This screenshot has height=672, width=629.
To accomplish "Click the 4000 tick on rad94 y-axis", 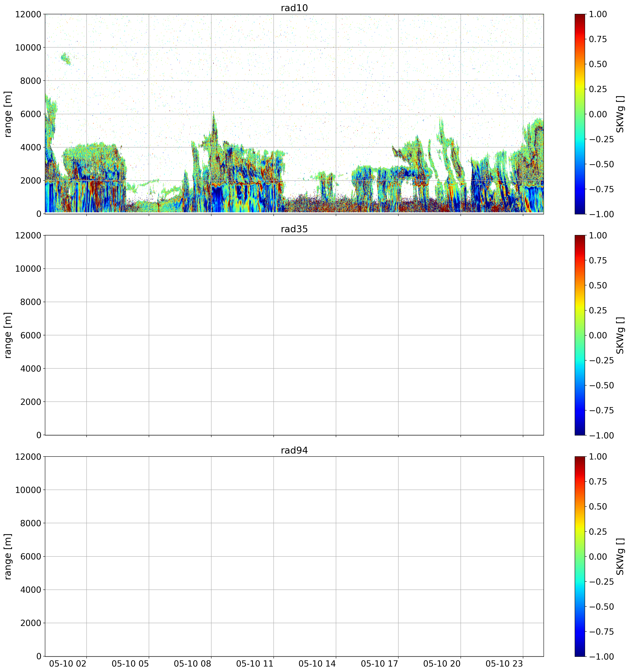I will click(31, 590).
